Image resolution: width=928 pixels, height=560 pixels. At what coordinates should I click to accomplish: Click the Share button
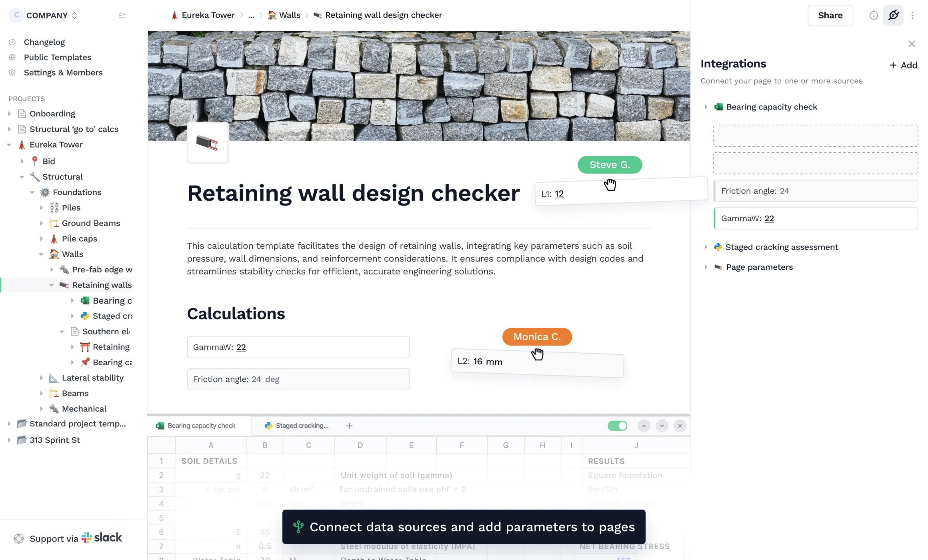pos(830,15)
